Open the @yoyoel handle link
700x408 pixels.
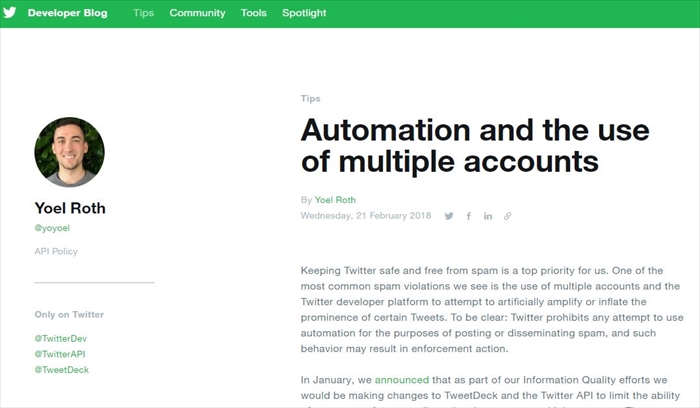tap(52, 229)
